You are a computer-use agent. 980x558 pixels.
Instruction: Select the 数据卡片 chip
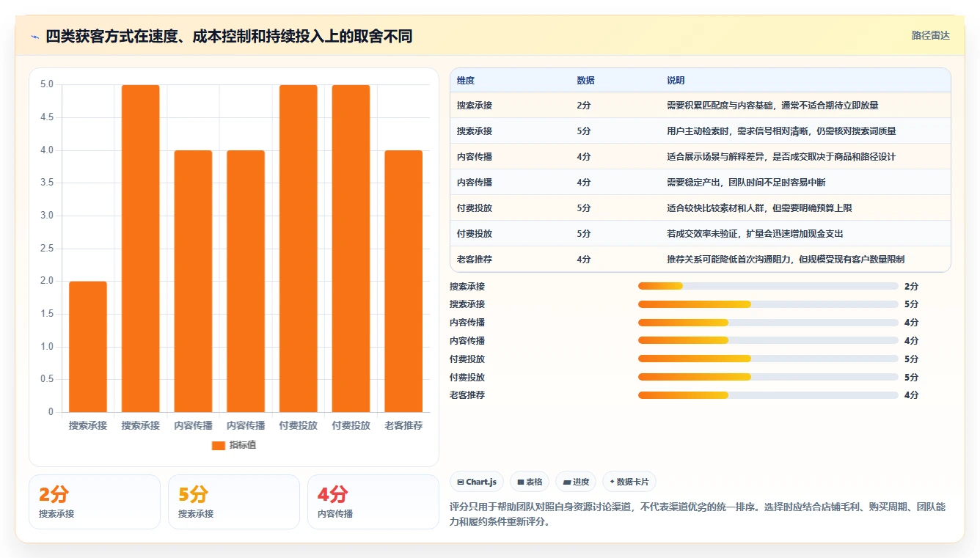(629, 482)
